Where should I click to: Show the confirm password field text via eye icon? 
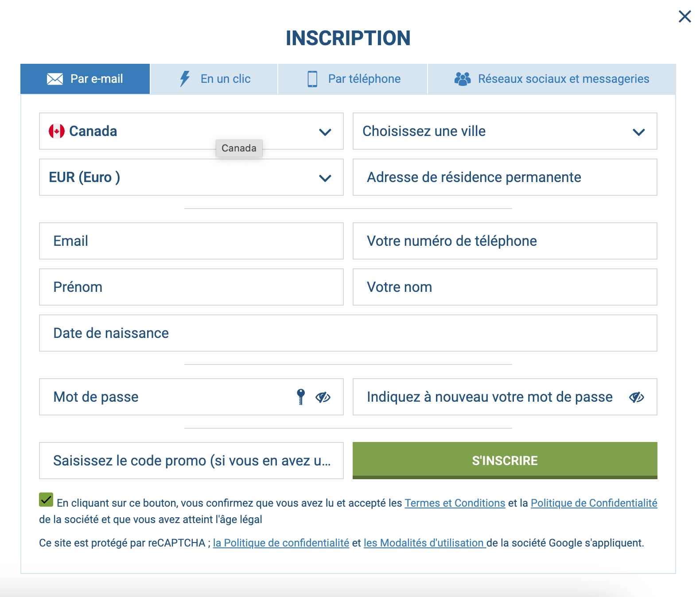pyautogui.click(x=637, y=397)
